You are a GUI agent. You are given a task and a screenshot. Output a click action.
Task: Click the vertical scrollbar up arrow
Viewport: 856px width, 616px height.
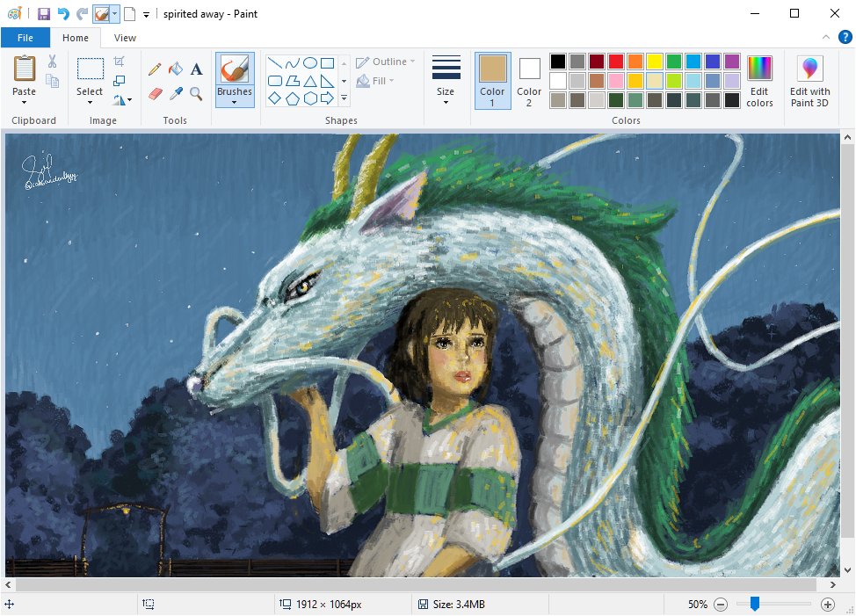[x=847, y=137]
